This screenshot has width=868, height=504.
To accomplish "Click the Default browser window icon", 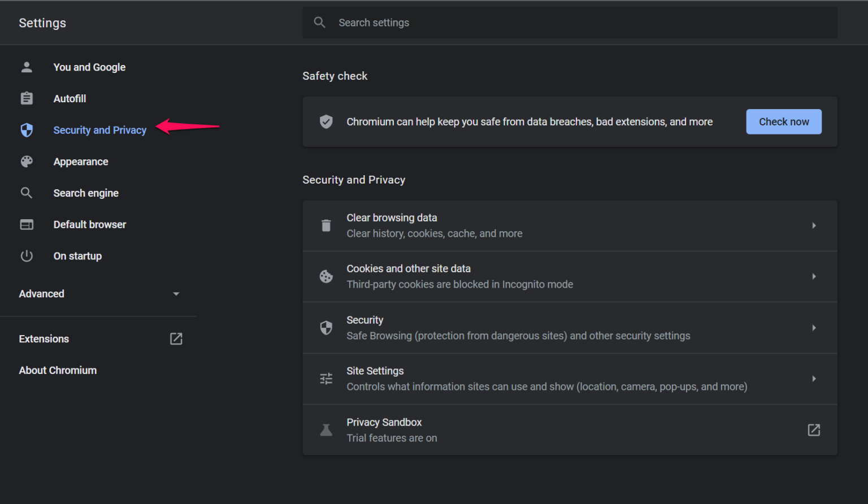I will coord(27,225).
